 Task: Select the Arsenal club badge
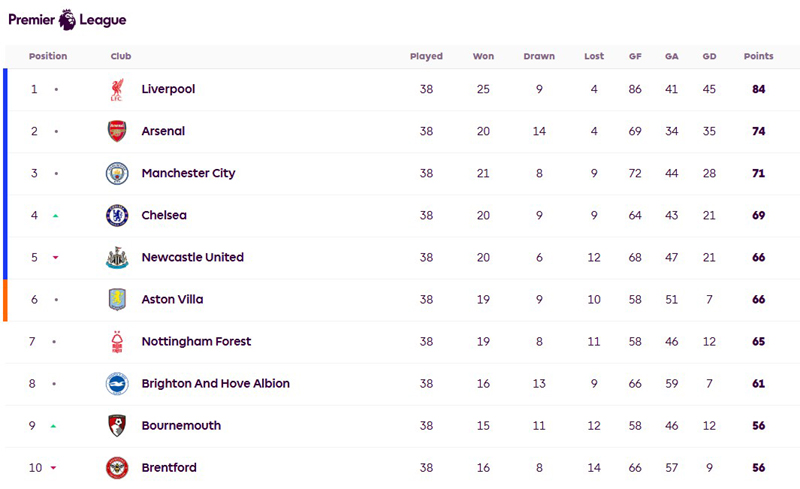coord(117,131)
